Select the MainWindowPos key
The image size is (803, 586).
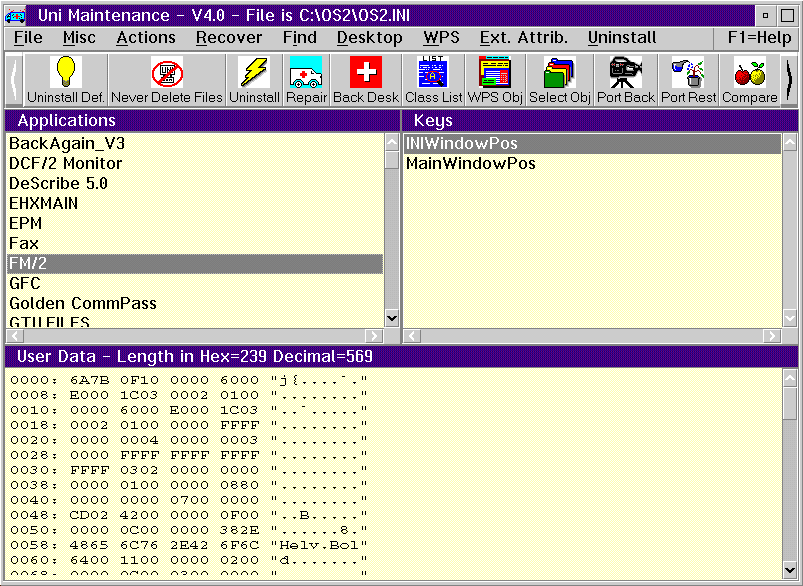tap(470, 163)
